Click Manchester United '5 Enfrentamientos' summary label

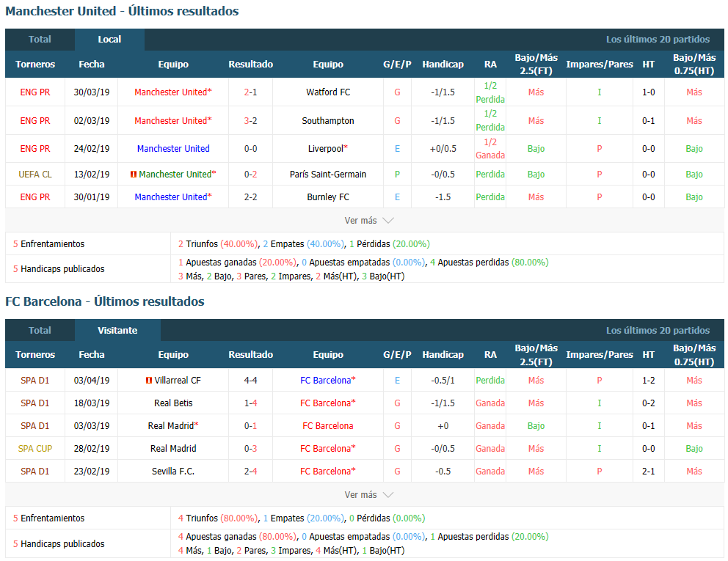48,244
